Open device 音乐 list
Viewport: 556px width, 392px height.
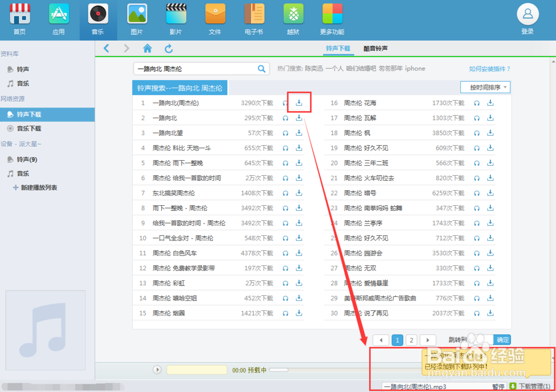(x=23, y=173)
